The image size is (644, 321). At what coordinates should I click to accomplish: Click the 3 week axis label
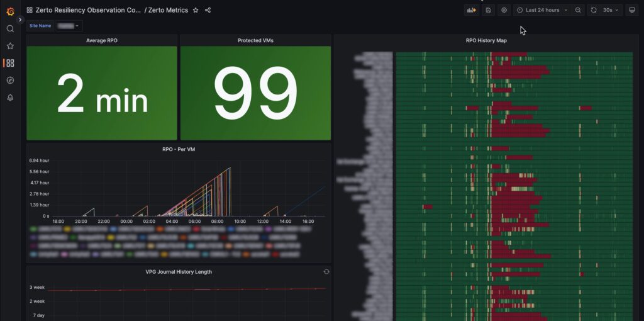pos(36,288)
